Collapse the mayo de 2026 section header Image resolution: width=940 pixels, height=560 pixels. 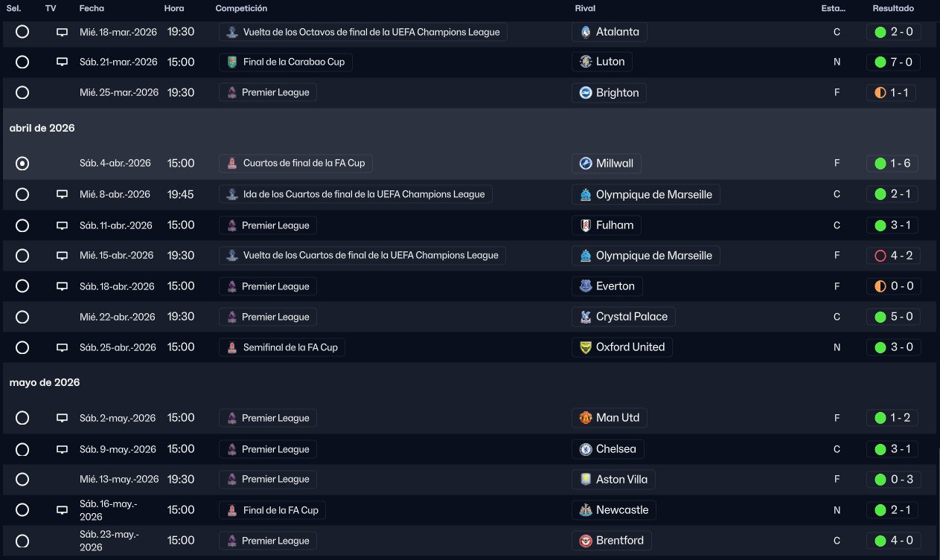45,382
